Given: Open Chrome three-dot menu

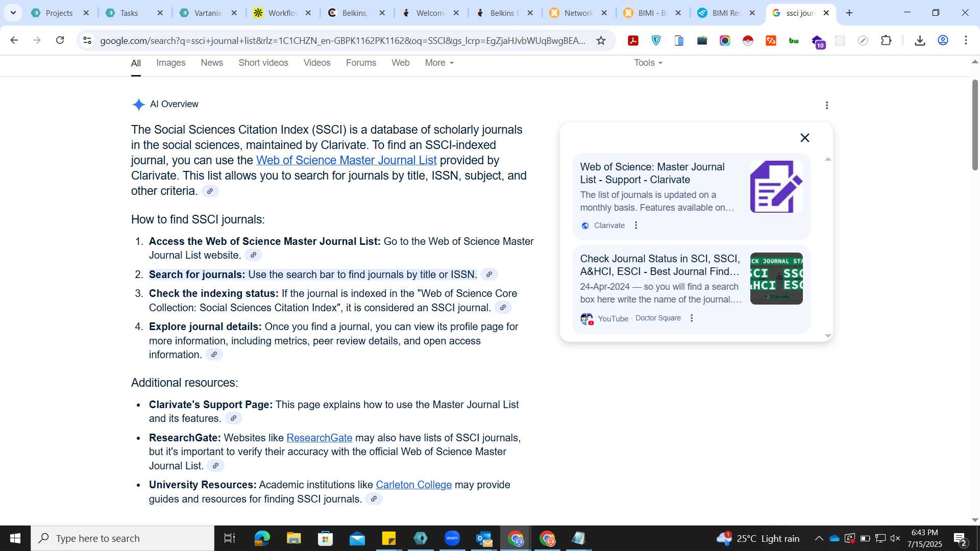Looking at the screenshot, I should (x=966, y=41).
